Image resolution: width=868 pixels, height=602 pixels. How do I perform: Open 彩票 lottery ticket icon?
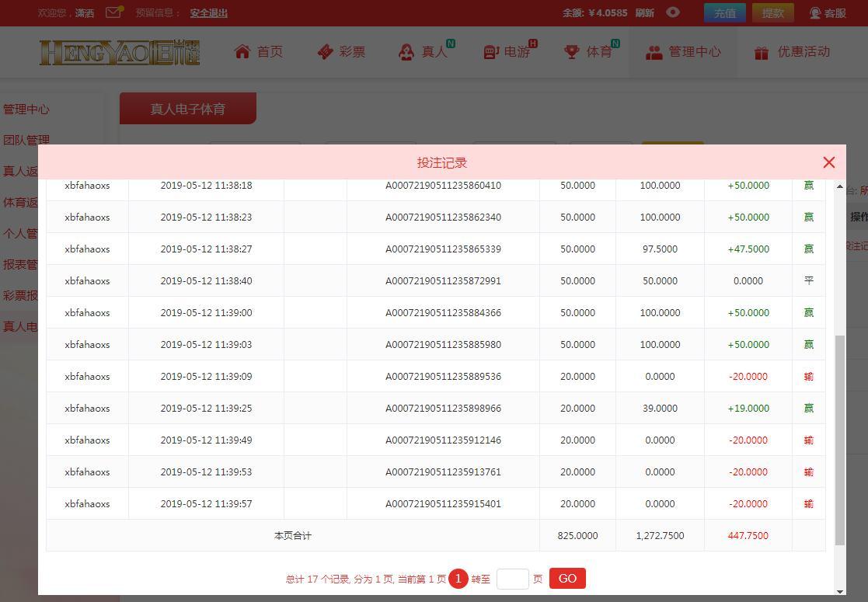coord(325,52)
